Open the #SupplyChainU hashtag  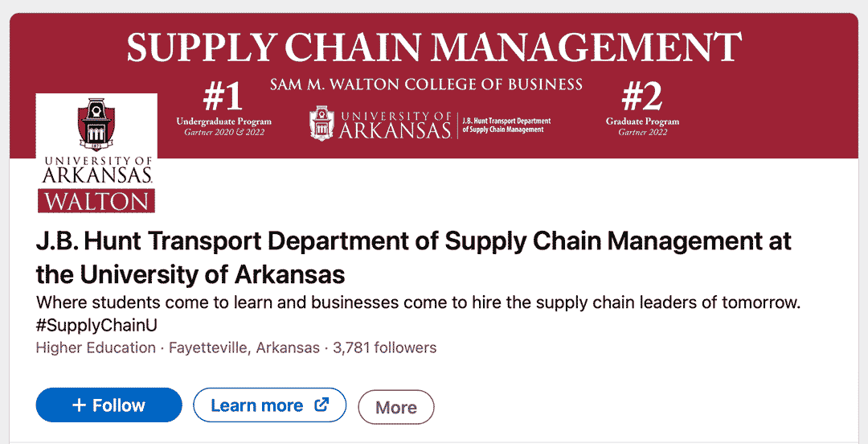97,326
